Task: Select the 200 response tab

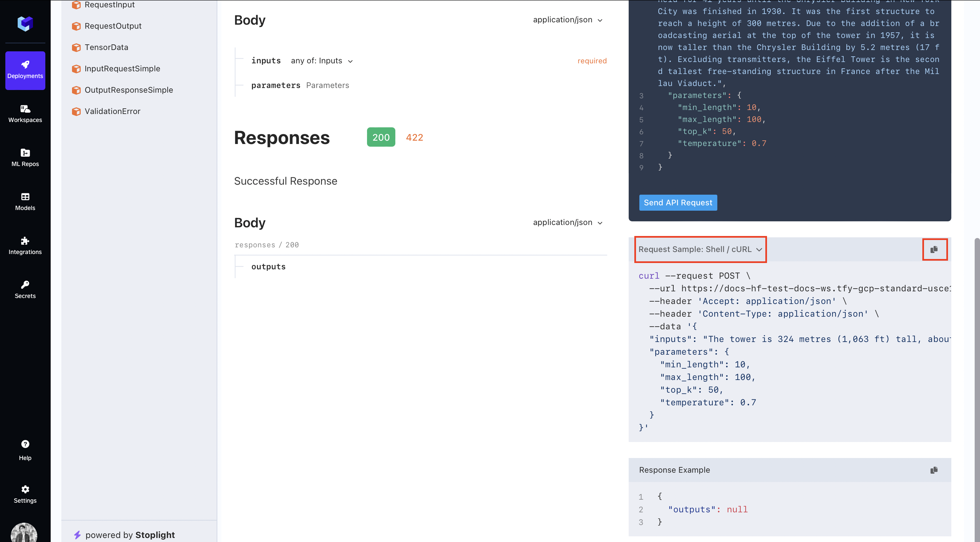Action: click(x=381, y=137)
